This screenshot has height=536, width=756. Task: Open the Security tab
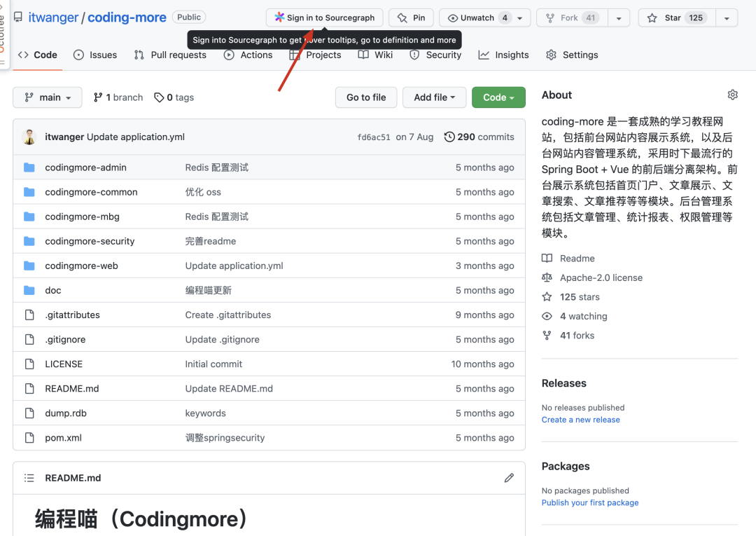click(x=435, y=55)
